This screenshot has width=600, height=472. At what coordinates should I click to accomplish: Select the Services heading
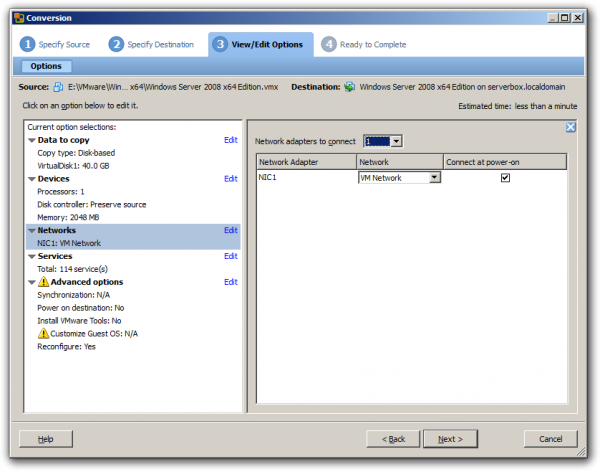[55, 256]
